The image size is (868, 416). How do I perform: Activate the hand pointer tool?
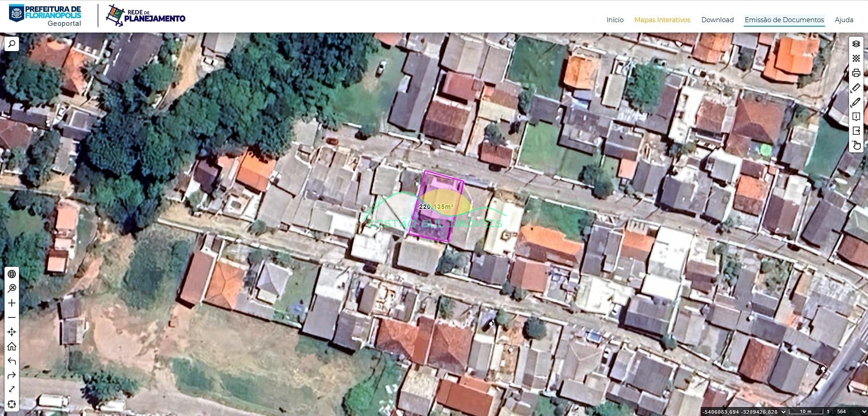tap(856, 145)
